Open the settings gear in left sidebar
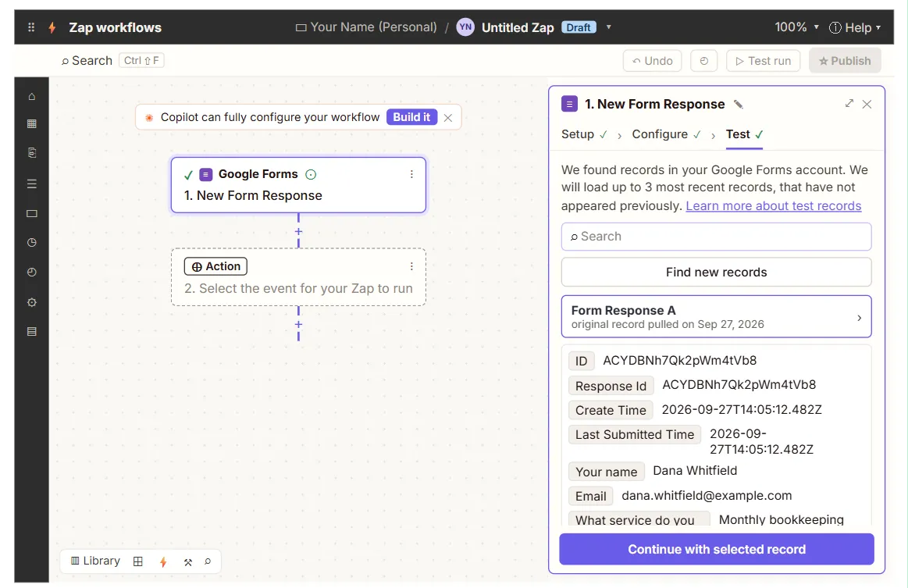The image size is (908, 588). point(32,302)
